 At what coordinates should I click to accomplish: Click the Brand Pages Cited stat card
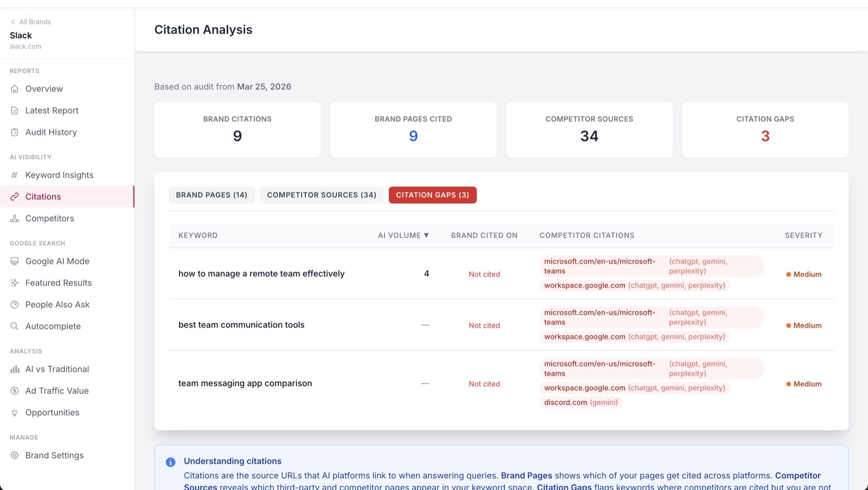click(x=413, y=130)
